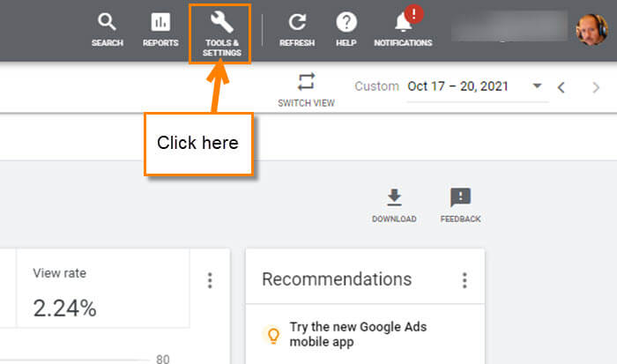Open Tools & Settings wrench icon
The width and height of the screenshot is (617, 364).
tap(221, 22)
